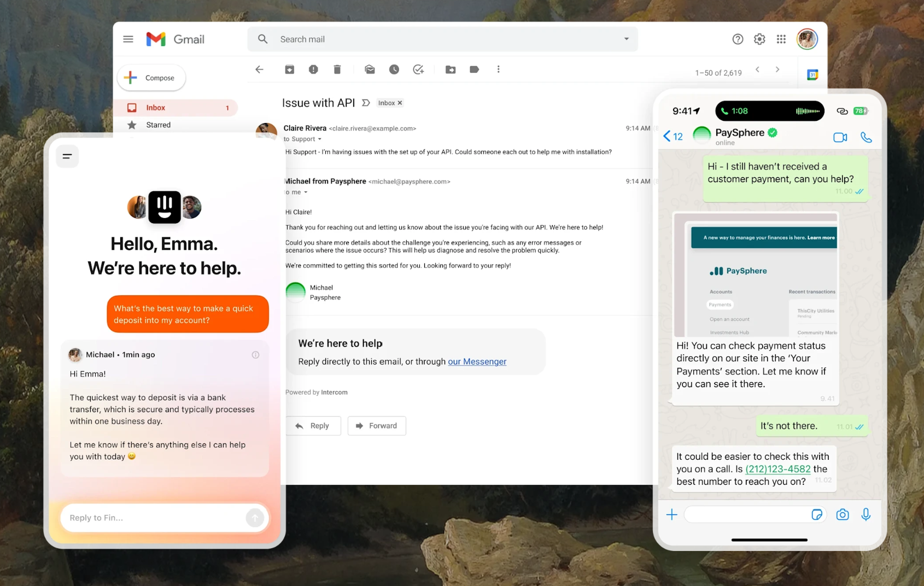Tap the microphone voice message icon
Viewport: 924px width, 586px height.
coord(865,514)
